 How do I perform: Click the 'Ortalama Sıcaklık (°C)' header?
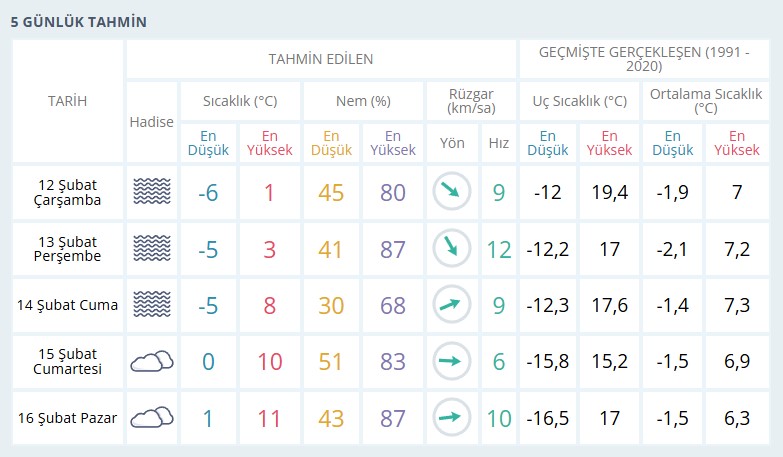tap(706, 101)
